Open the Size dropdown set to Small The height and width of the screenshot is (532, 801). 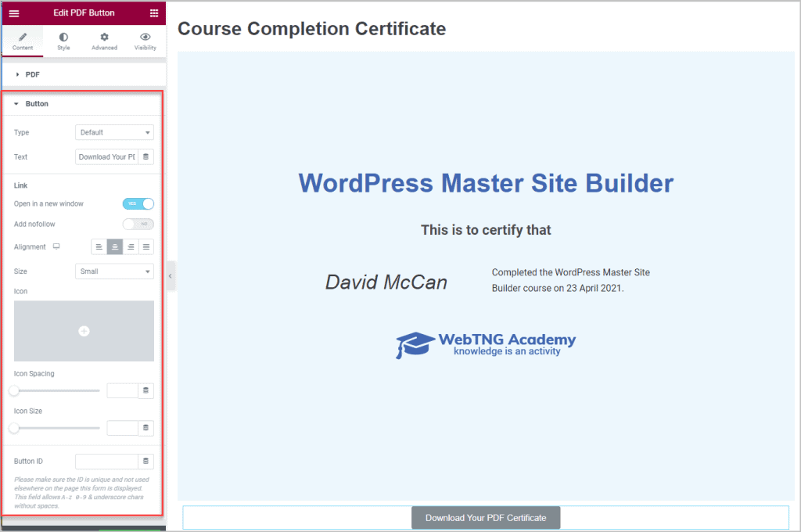click(x=114, y=271)
